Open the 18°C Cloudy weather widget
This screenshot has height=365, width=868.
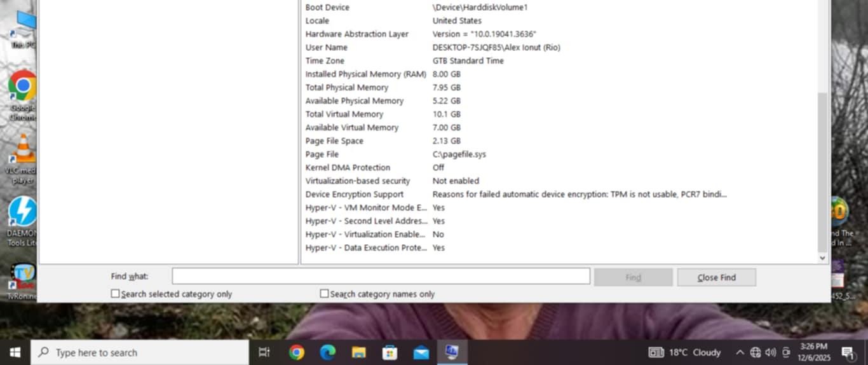684,352
